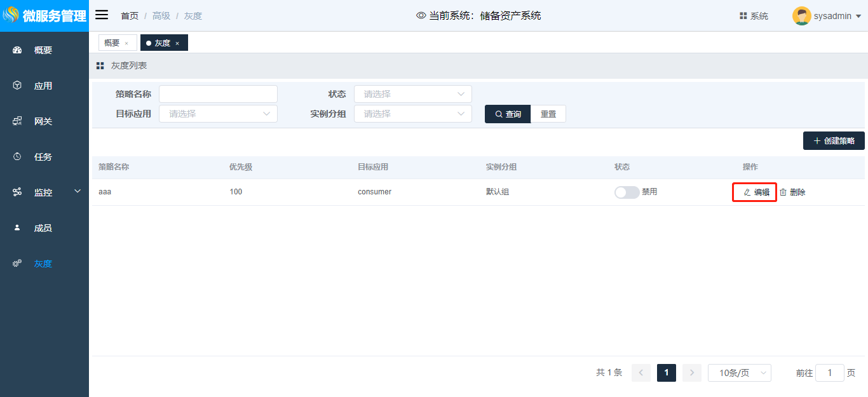
Task: Click the hamburger menu collapse icon
Action: tap(102, 15)
